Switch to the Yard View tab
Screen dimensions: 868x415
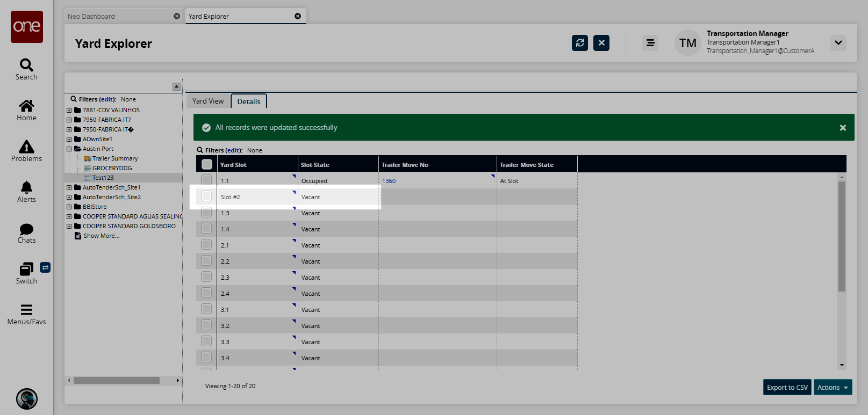click(208, 101)
